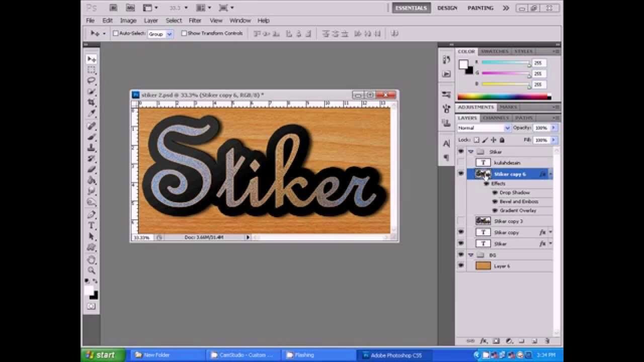Toggle visibility of the Stiker copy 6 layer
Screen dimensions: 644x362
(x=461, y=174)
